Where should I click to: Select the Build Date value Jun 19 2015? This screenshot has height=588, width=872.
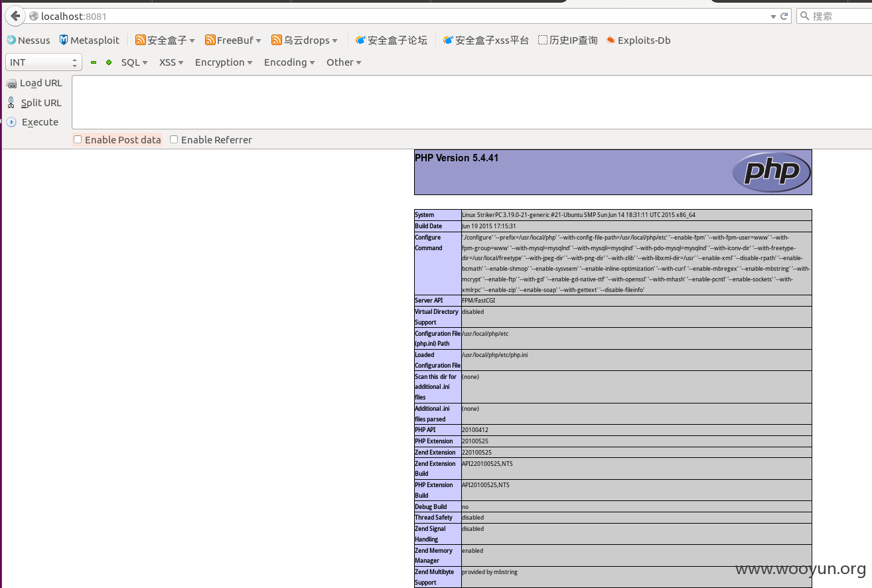click(488, 226)
